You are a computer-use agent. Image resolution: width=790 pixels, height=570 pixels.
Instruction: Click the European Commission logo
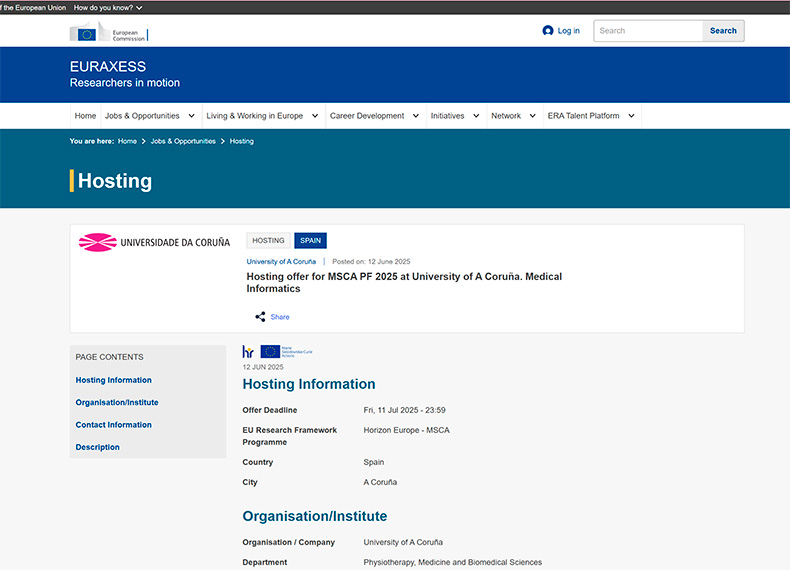[x=109, y=31]
